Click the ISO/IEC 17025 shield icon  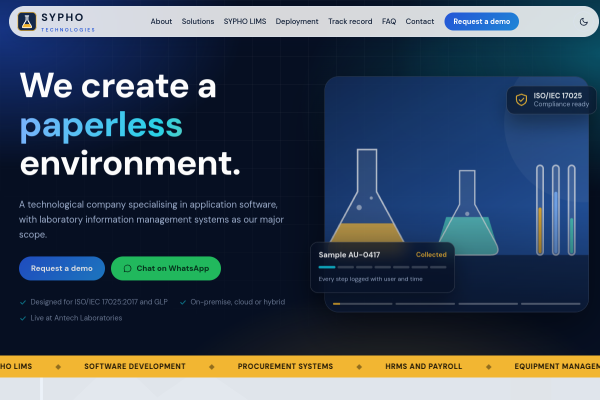point(521,100)
